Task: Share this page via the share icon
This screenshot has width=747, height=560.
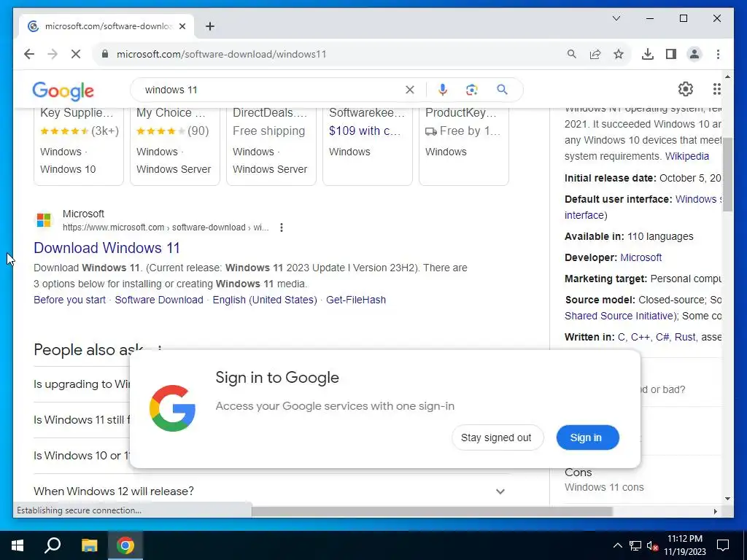Action: coord(595,54)
